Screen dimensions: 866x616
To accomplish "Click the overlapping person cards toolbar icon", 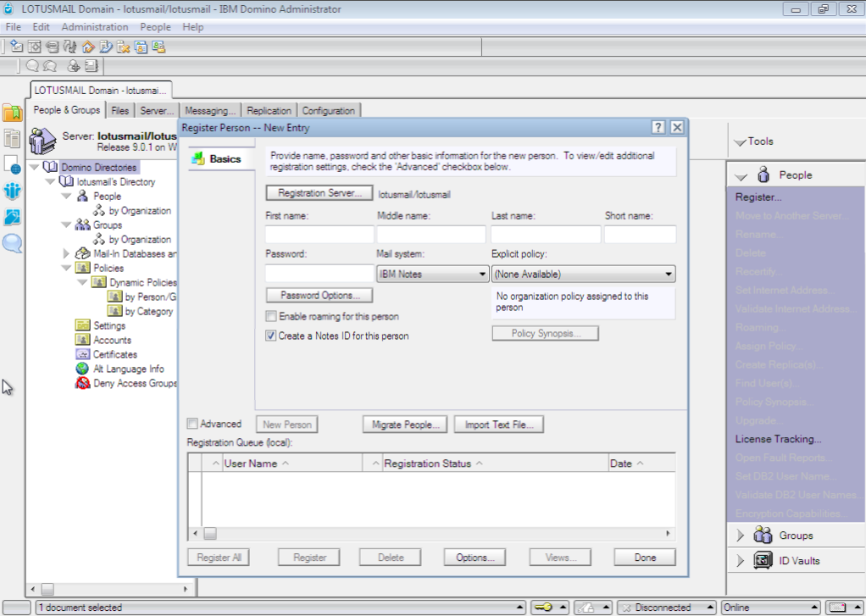I will [141, 47].
